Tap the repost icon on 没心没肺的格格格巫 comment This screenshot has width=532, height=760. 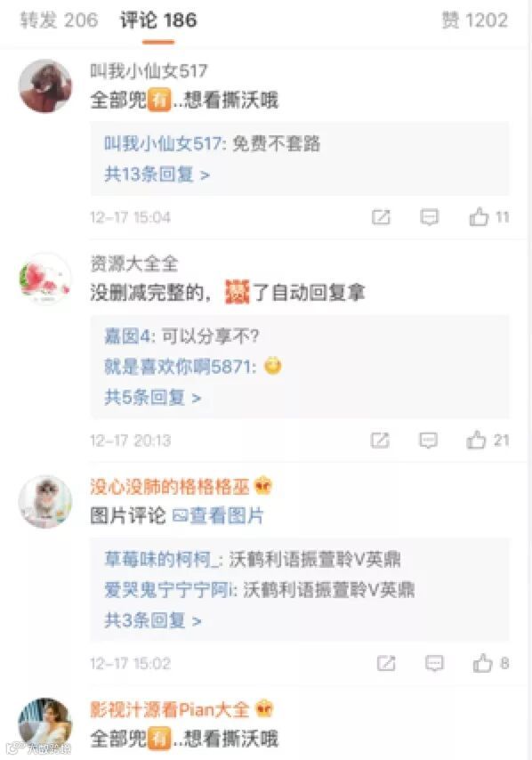point(386,663)
